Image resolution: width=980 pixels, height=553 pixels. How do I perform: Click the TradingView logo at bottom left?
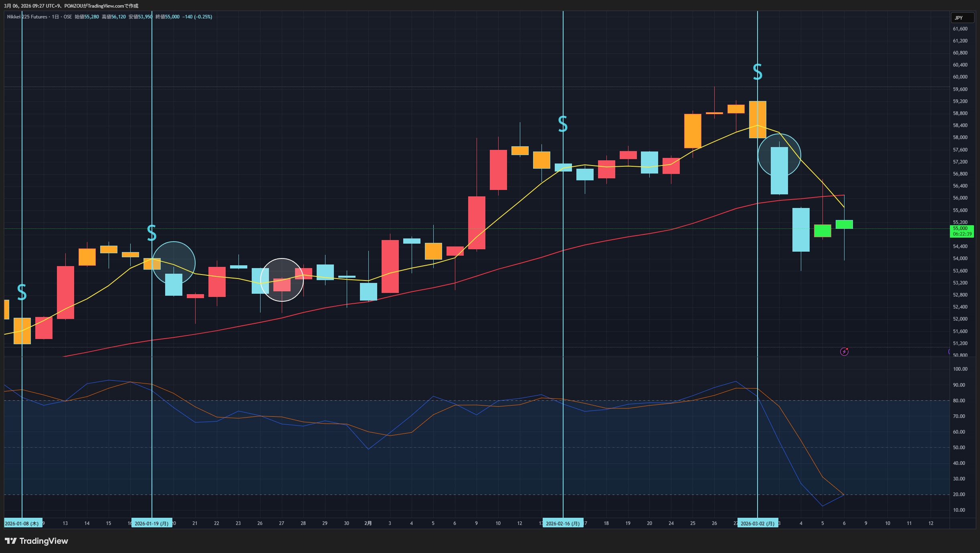[x=36, y=541]
